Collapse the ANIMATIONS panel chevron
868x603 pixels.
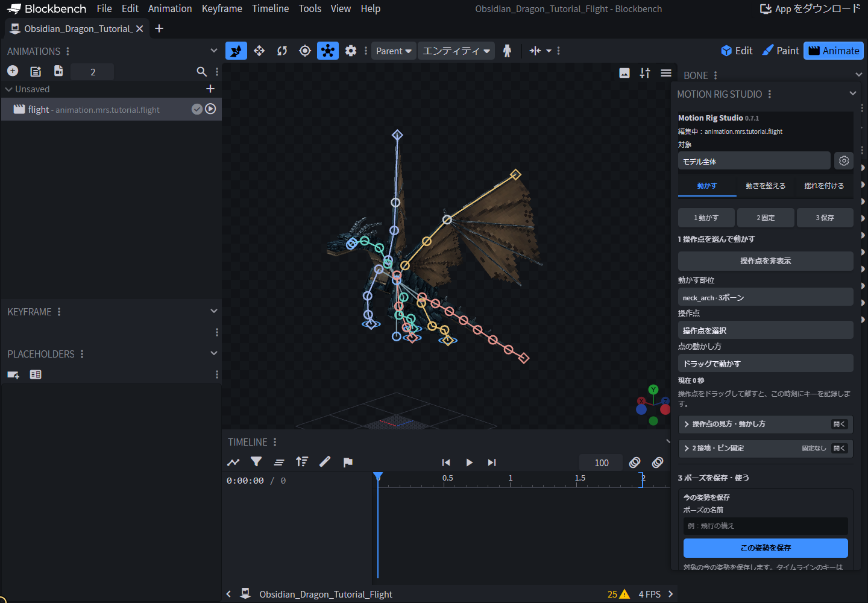pos(214,51)
